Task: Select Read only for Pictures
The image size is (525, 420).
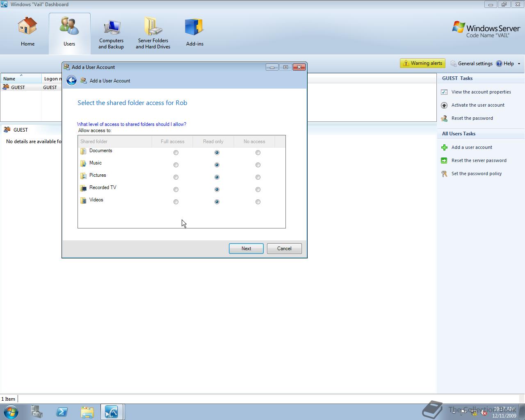Action: pos(217,177)
